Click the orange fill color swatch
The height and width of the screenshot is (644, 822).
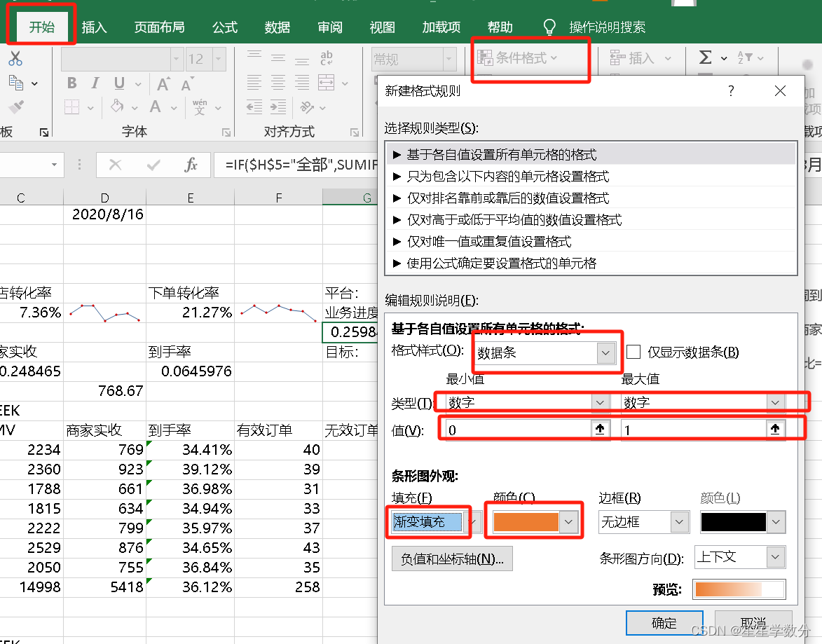(x=526, y=522)
